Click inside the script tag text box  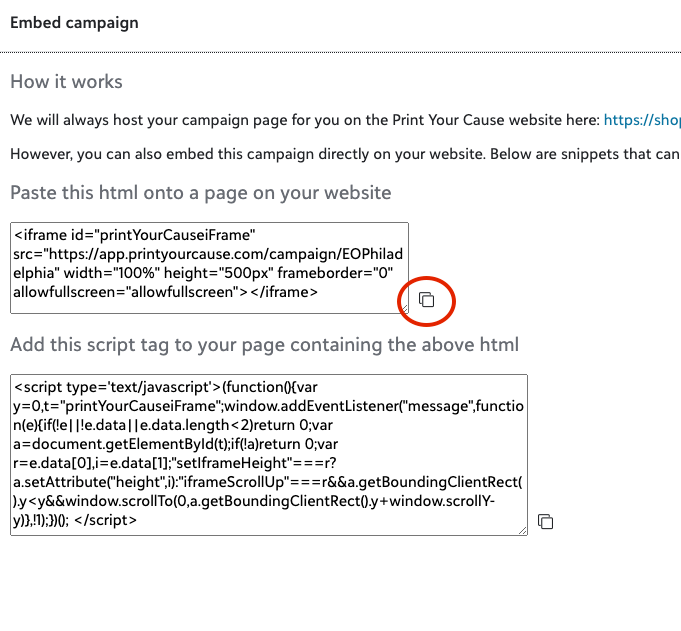pyautogui.click(x=269, y=455)
